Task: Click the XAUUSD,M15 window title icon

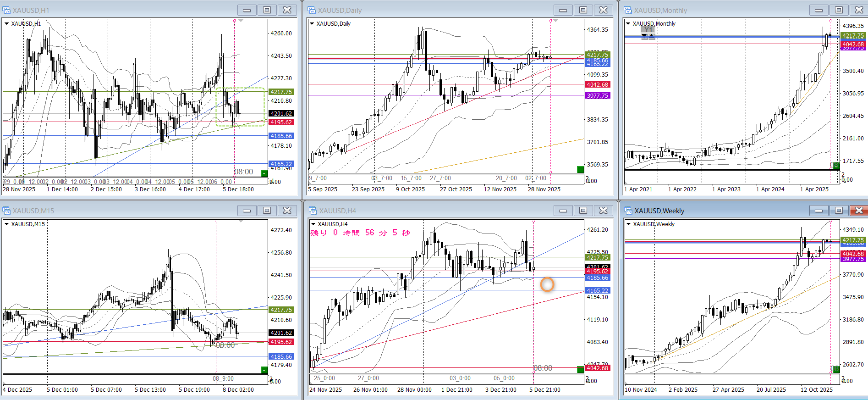Action: click(x=6, y=211)
